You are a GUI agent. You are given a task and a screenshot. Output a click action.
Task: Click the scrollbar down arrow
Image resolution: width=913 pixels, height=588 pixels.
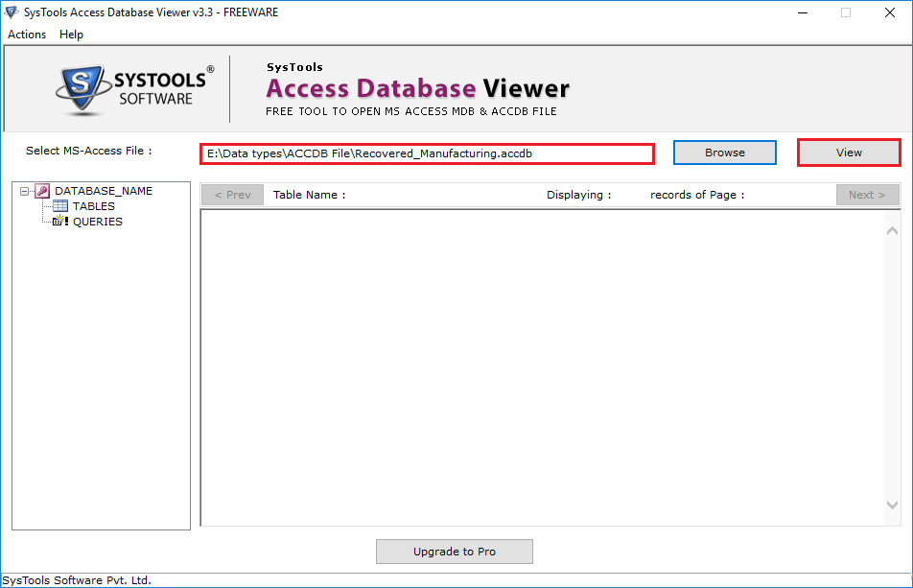pos(892,505)
